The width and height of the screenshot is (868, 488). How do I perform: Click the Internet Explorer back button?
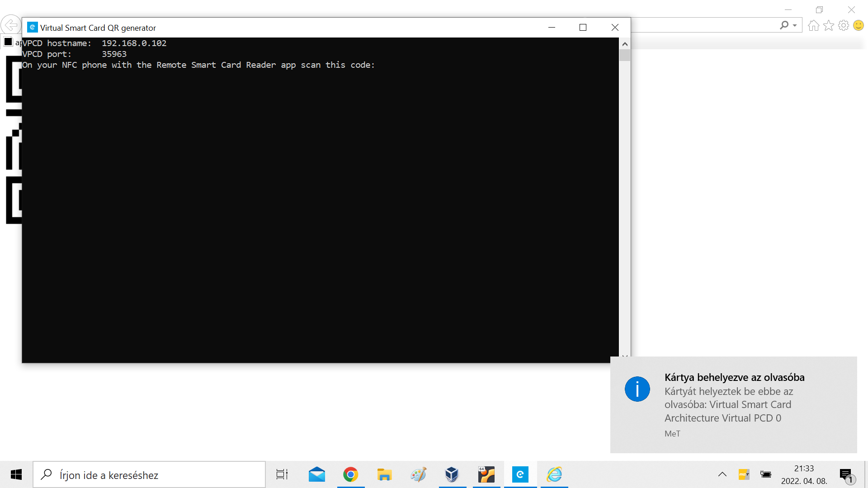[11, 25]
